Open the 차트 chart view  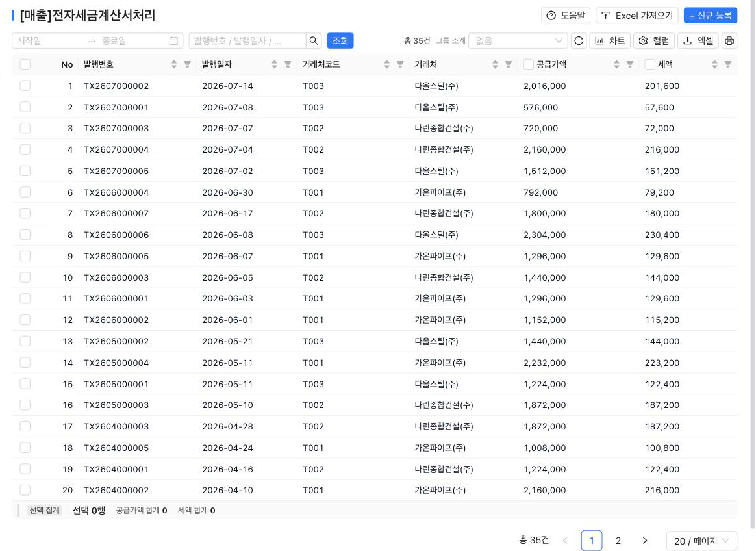[610, 41]
